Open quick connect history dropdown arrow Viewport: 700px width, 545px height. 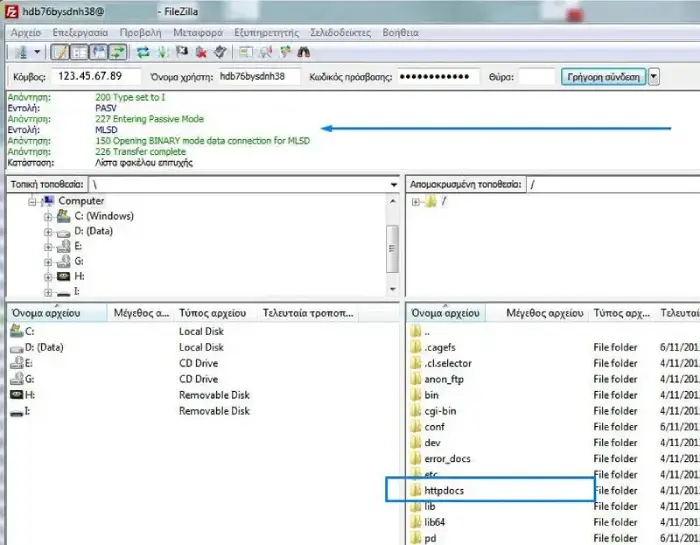654,77
